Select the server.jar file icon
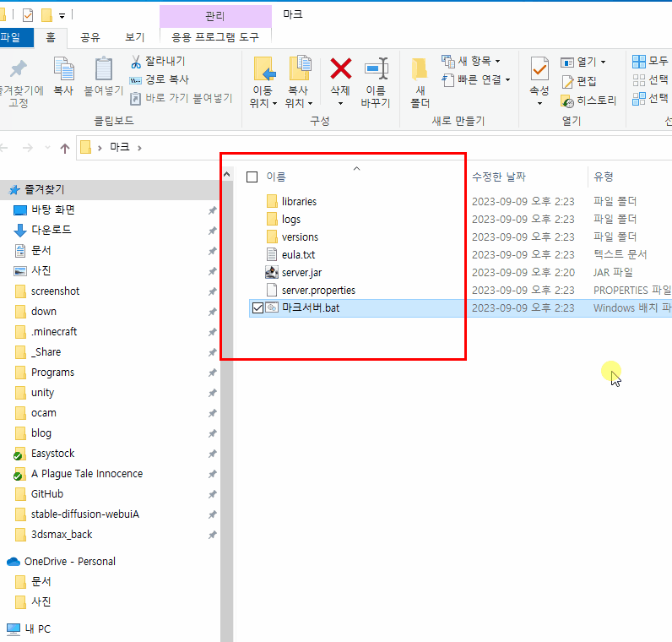 pyautogui.click(x=272, y=272)
